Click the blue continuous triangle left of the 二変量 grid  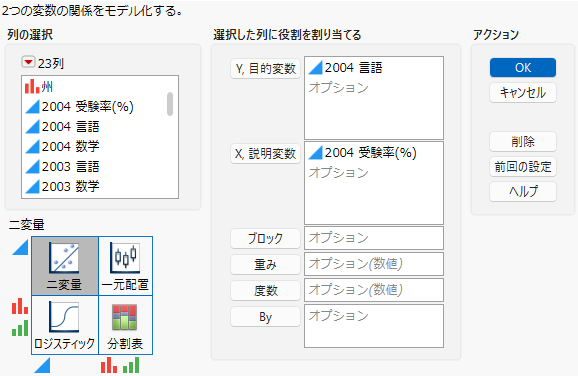click(20, 247)
